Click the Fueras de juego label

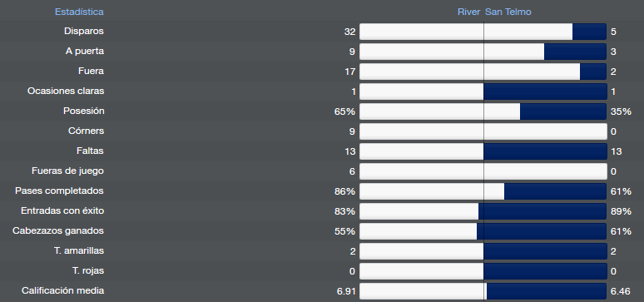coord(67,171)
